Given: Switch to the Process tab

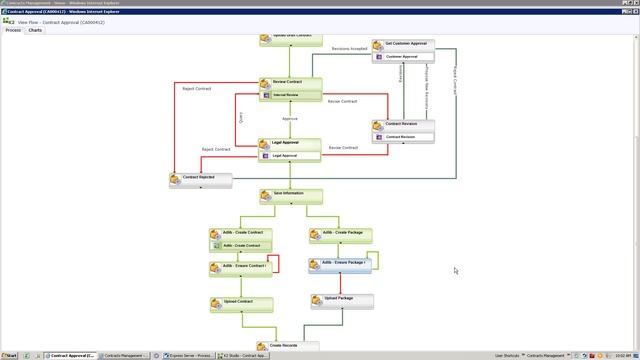Looking at the screenshot, I should (x=13, y=30).
